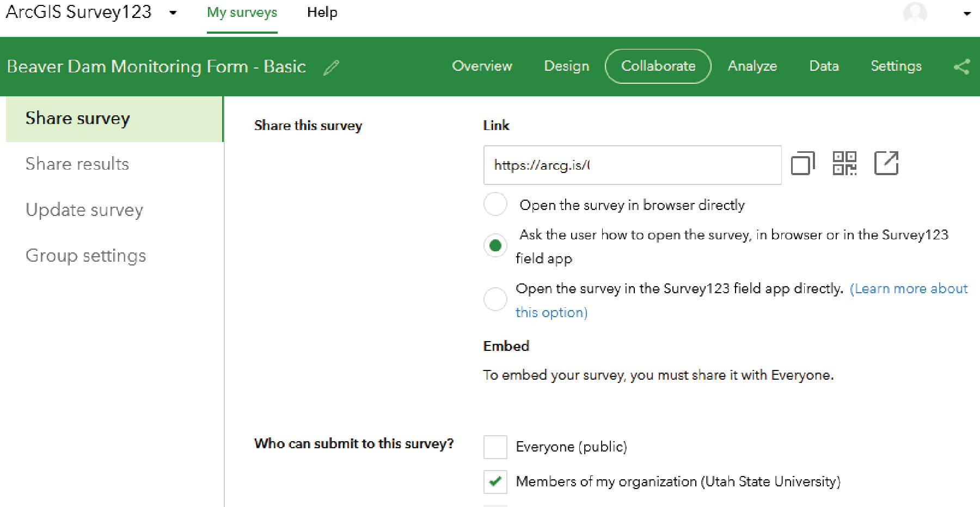Screen dimensions: 980x507
Task: Open Share results in sidebar
Action: (x=77, y=164)
